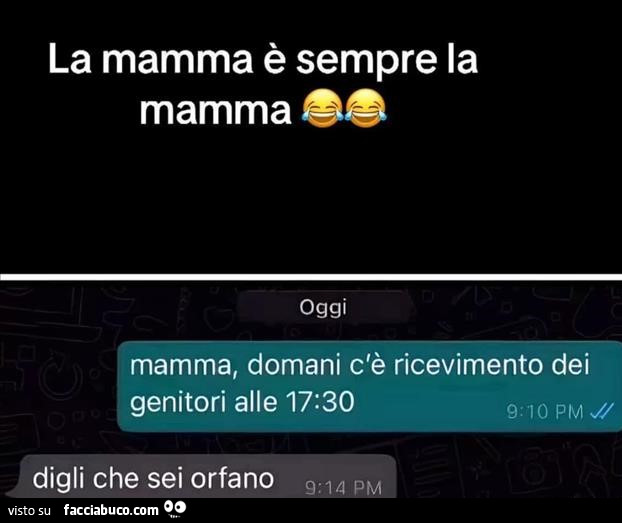The height and width of the screenshot is (523, 622).
Task: Click the first laughing-crying emoji
Action: (x=322, y=108)
